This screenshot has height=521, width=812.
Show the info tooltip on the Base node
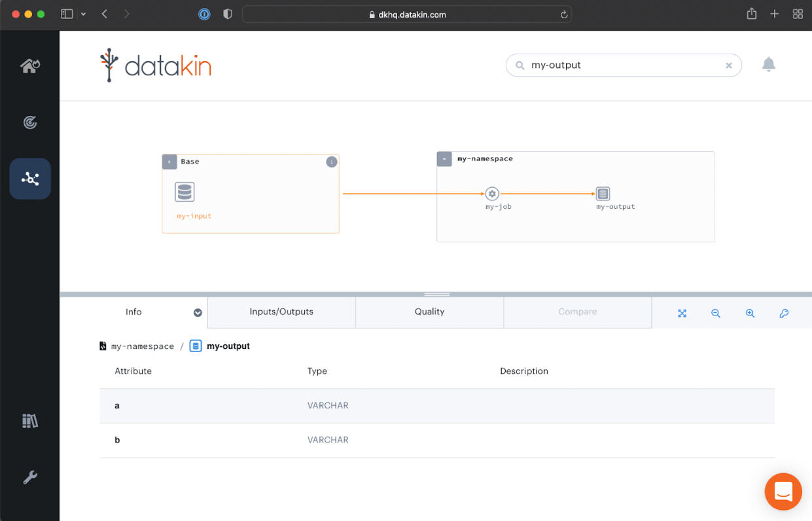coord(332,162)
